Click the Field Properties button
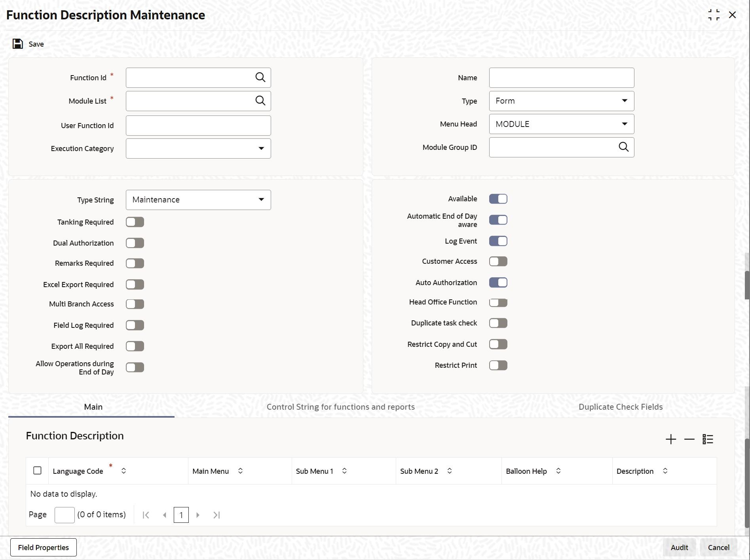The image size is (750, 560). [44, 547]
